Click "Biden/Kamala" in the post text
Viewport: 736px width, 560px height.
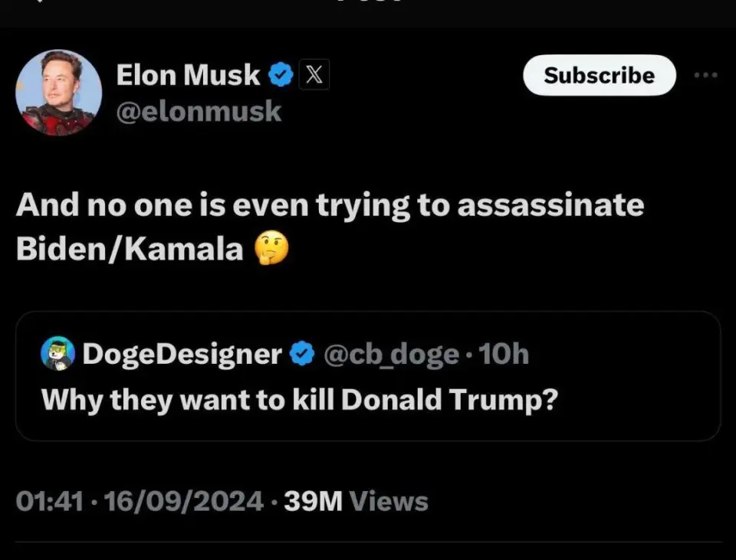130,251
